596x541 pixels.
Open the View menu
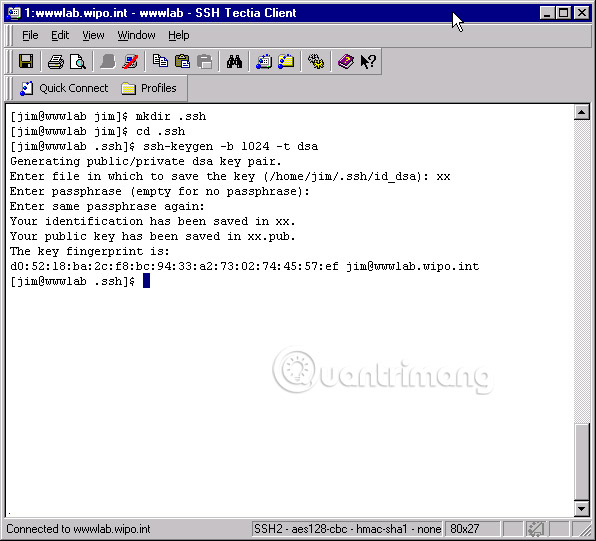click(x=93, y=35)
